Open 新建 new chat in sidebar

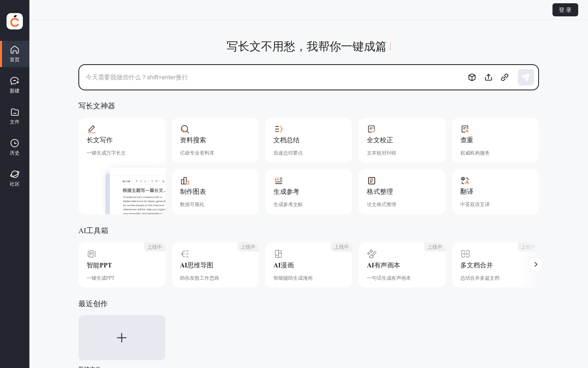(x=15, y=85)
